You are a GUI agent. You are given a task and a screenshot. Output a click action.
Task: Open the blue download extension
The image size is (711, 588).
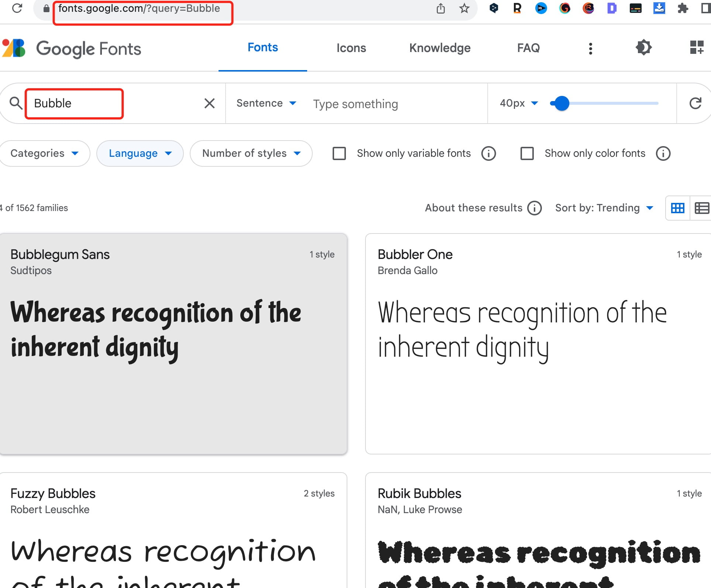[x=659, y=8]
